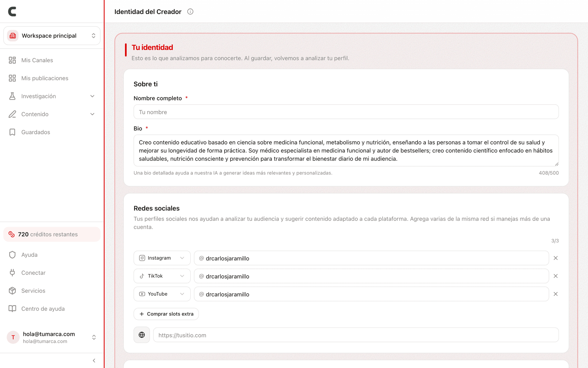Click the Sobre ti heading
The width and height of the screenshot is (588, 368).
pyautogui.click(x=146, y=84)
